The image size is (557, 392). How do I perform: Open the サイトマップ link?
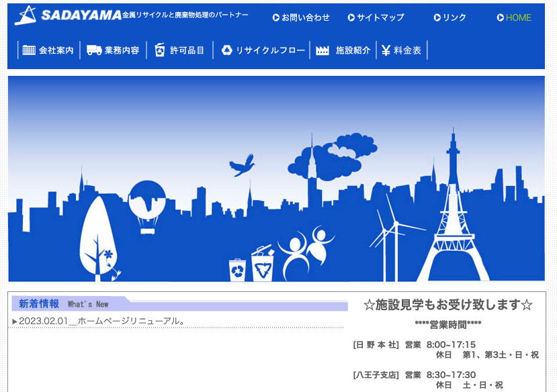pyautogui.click(x=380, y=18)
